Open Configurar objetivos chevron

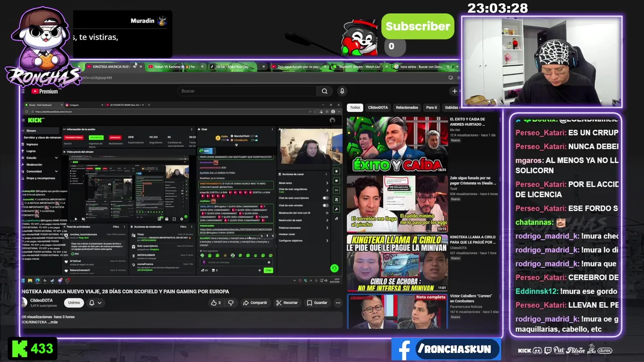[327, 241]
